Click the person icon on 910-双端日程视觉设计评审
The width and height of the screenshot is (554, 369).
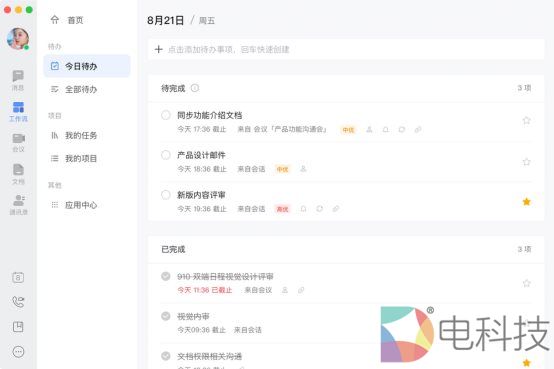[x=285, y=290]
